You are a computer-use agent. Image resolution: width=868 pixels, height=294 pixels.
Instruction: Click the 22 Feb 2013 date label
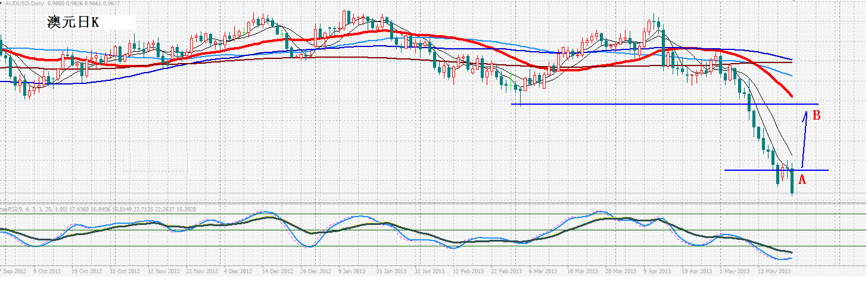pos(506,271)
